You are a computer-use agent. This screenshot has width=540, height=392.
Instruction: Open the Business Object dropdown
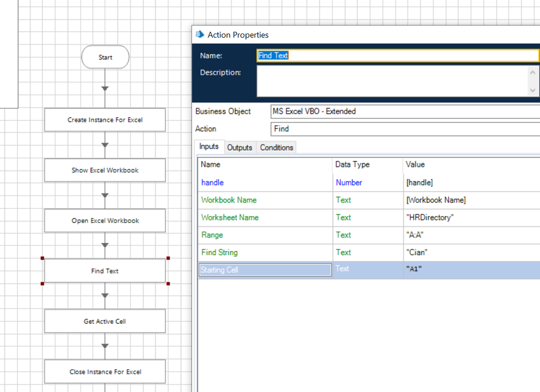(404, 111)
